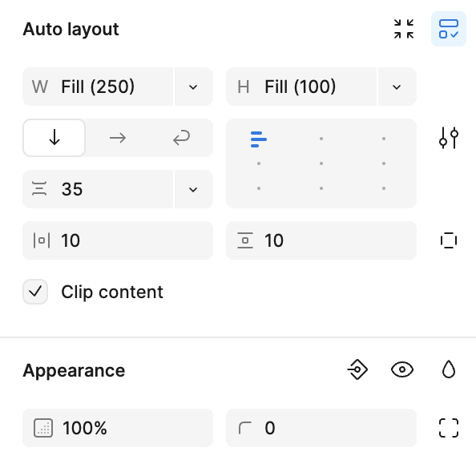Open the blend mode droplet icon
This screenshot has height=468, width=476.
click(449, 369)
